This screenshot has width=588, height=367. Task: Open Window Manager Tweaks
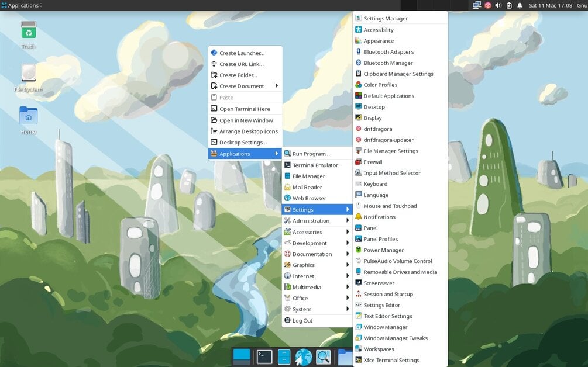tap(400, 338)
